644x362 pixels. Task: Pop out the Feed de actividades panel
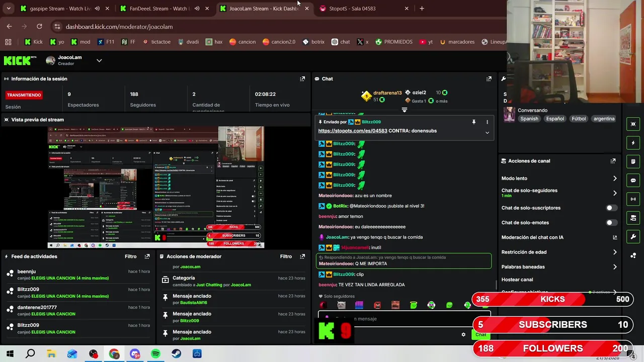coord(147,256)
